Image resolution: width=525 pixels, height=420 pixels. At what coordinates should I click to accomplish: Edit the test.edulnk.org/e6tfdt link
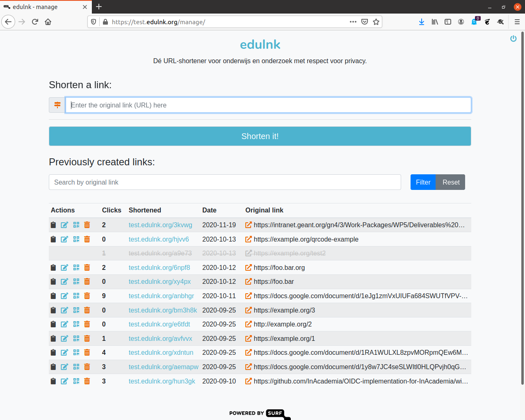pyautogui.click(x=64, y=324)
